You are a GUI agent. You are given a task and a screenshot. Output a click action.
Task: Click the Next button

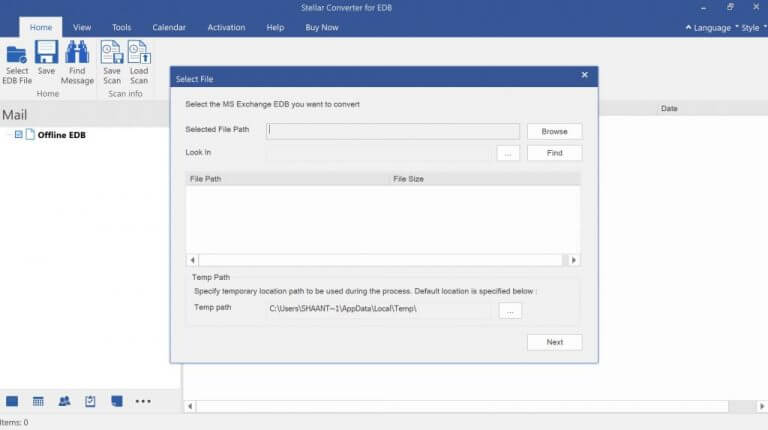554,342
